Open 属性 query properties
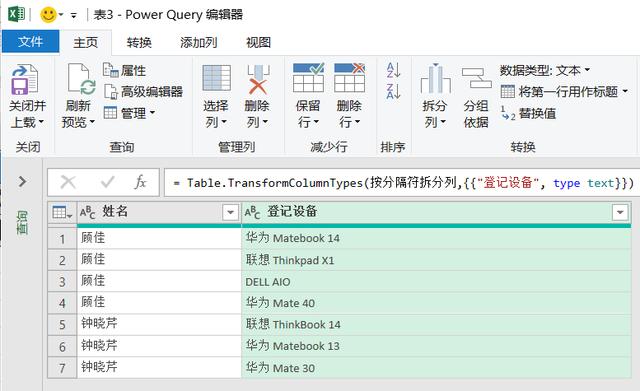The image size is (640, 391). click(x=124, y=70)
